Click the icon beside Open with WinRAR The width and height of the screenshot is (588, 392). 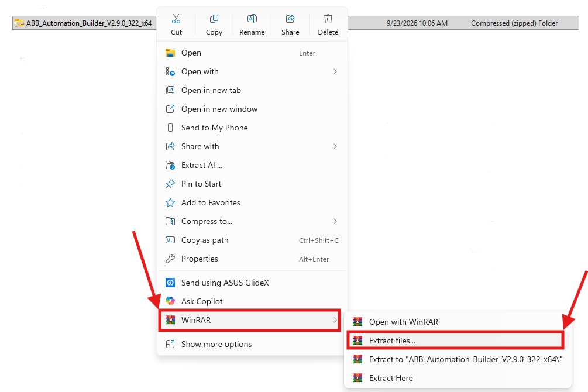(357, 322)
